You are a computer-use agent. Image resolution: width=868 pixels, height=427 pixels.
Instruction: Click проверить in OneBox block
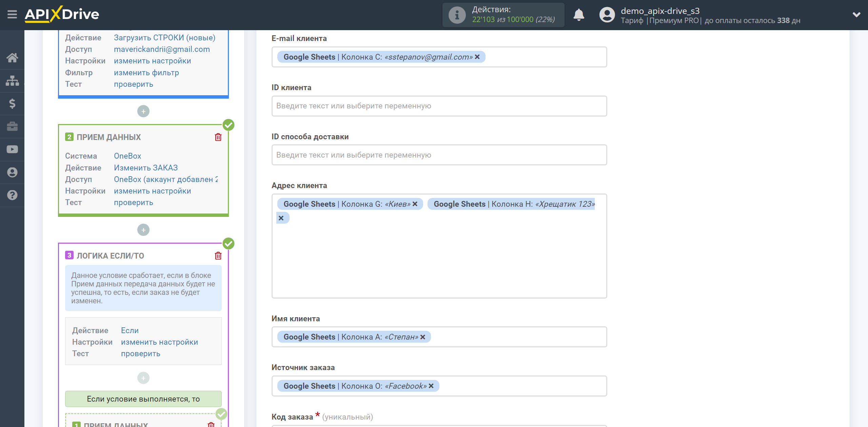pos(134,202)
